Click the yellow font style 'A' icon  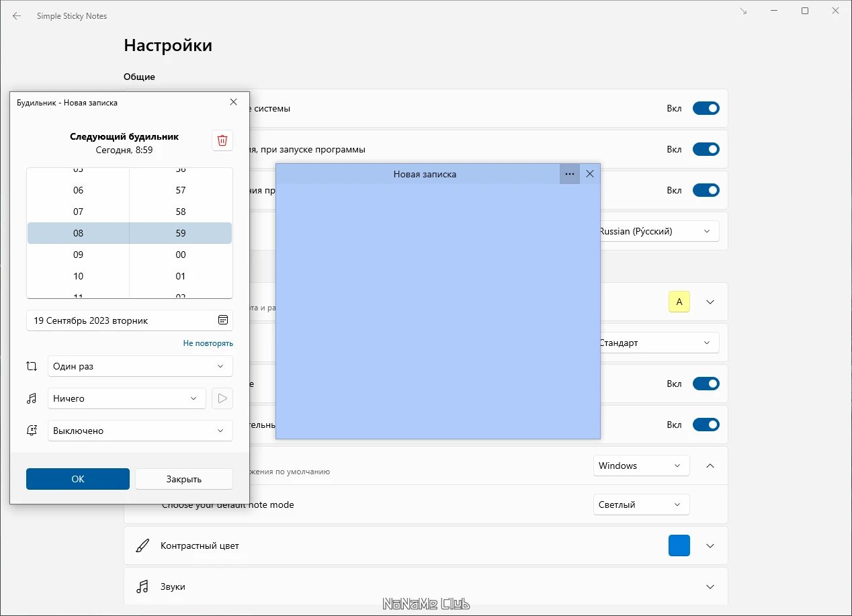click(679, 302)
